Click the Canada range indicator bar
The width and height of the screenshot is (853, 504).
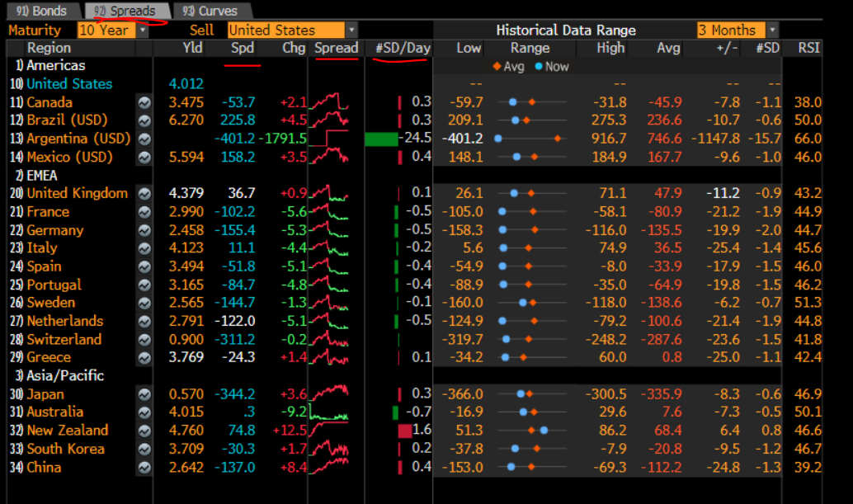[x=530, y=102]
